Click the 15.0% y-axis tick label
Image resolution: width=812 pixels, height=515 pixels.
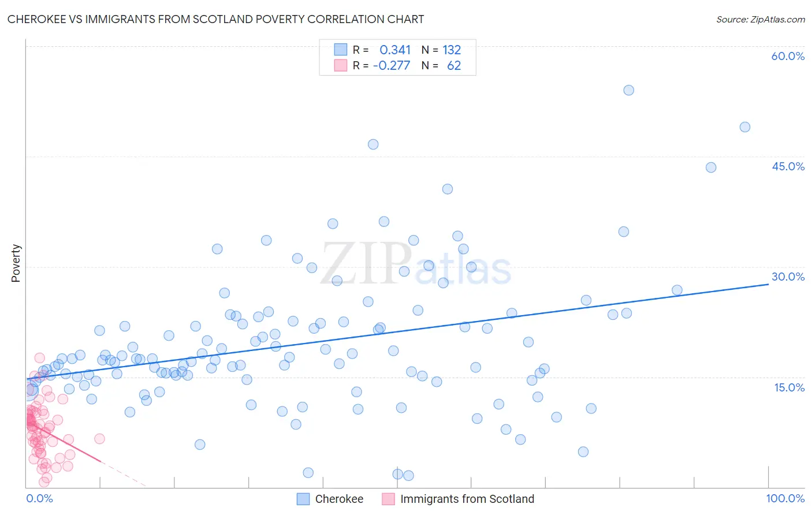[789, 387]
